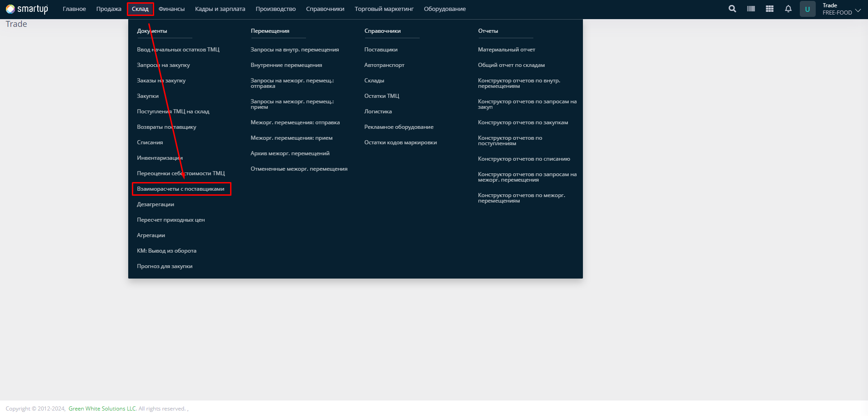This screenshot has height=416, width=868.
Task: Open Инвентаризации
Action: [x=160, y=158]
